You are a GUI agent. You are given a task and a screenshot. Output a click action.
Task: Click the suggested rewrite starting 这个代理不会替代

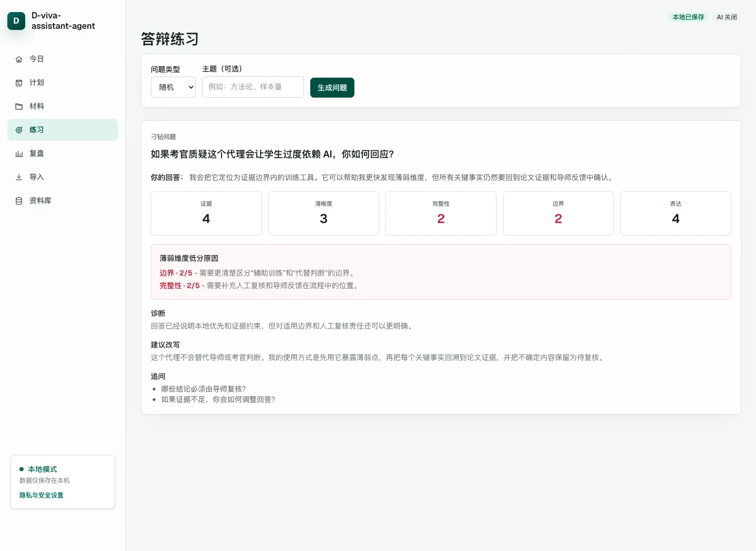[x=379, y=357]
